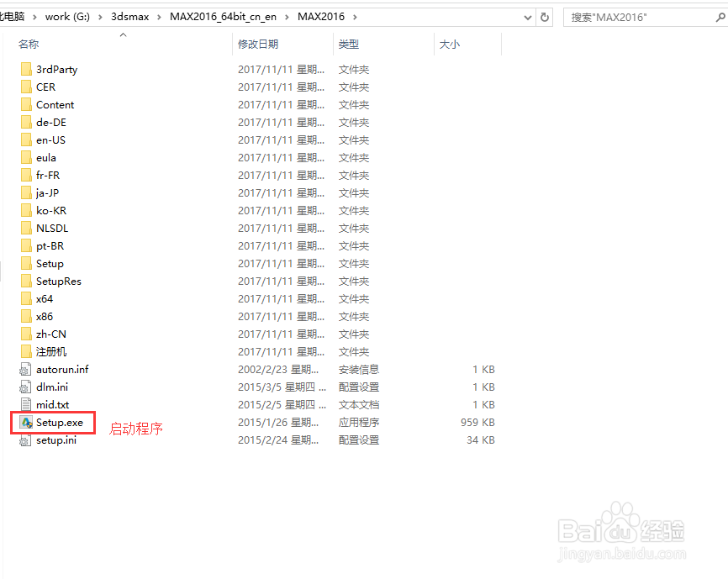
Task: Refresh the MAX2016 folder view
Action: (545, 17)
